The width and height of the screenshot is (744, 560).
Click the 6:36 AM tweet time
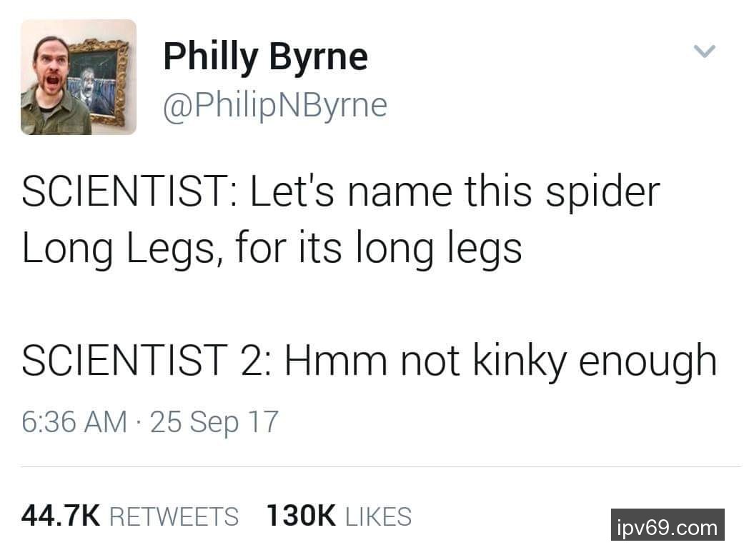74,421
